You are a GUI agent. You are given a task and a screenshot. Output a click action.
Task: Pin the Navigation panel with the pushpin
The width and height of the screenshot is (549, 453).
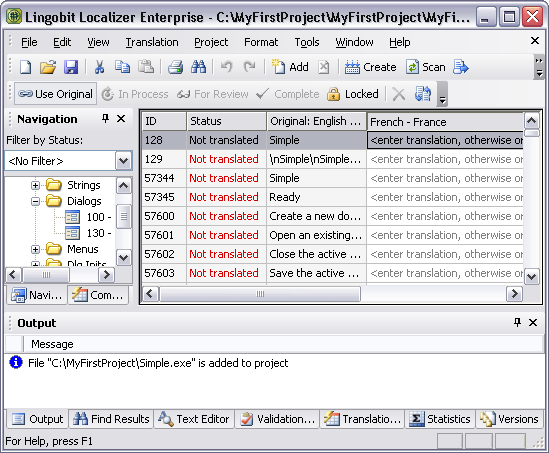pyautogui.click(x=105, y=119)
